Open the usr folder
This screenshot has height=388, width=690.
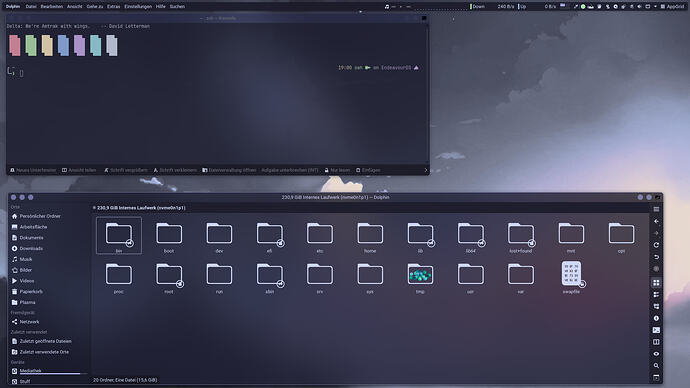coord(470,277)
